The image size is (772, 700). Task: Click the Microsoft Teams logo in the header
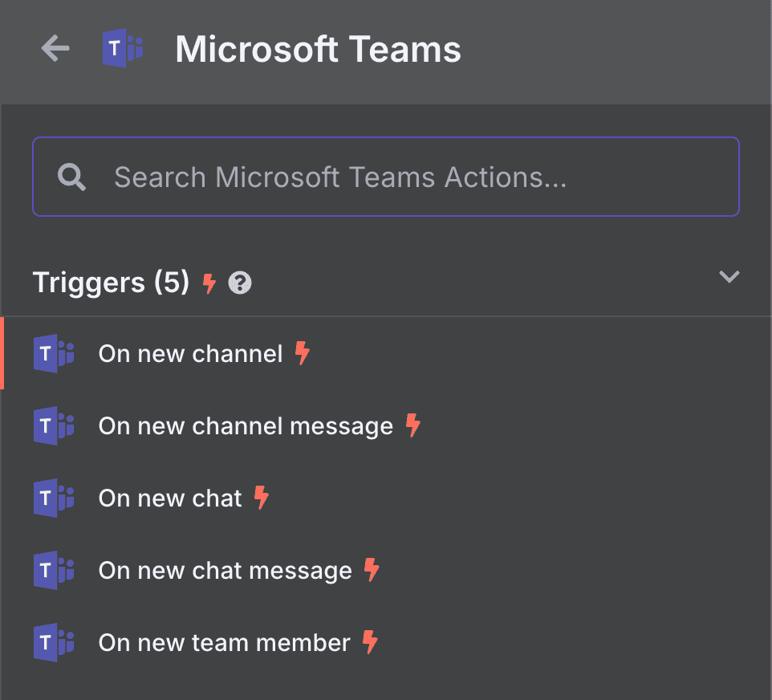click(123, 49)
